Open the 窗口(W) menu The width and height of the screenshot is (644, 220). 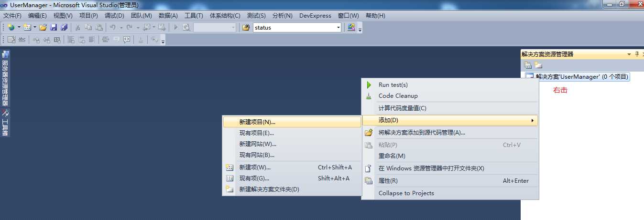[349, 16]
